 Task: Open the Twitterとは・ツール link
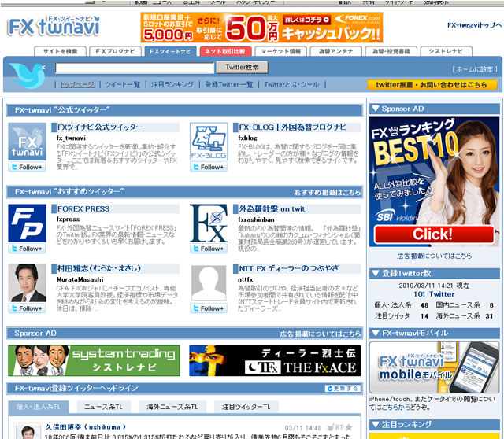[x=291, y=84]
